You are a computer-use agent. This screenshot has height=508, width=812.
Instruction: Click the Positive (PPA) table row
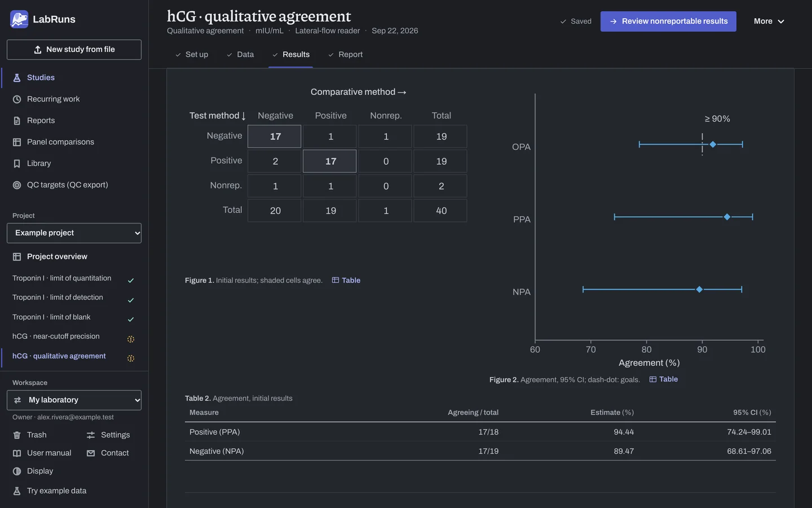coord(480,432)
